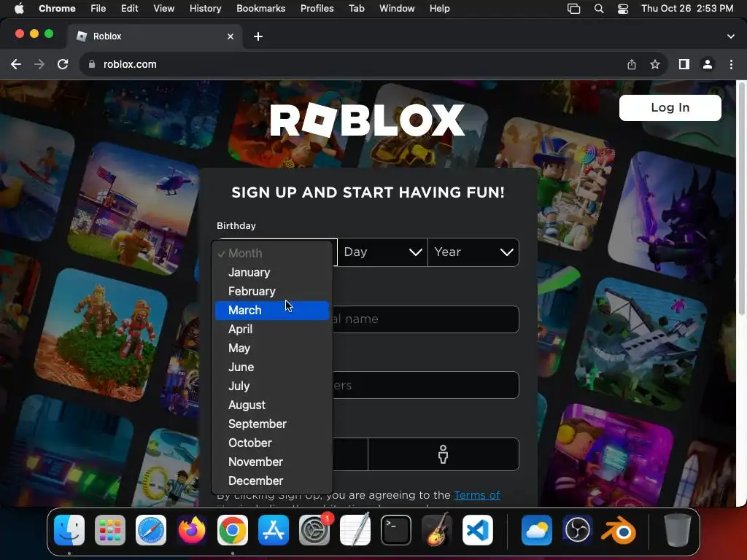
Task: Open the weather cloud app in dock
Action: pyautogui.click(x=537, y=530)
